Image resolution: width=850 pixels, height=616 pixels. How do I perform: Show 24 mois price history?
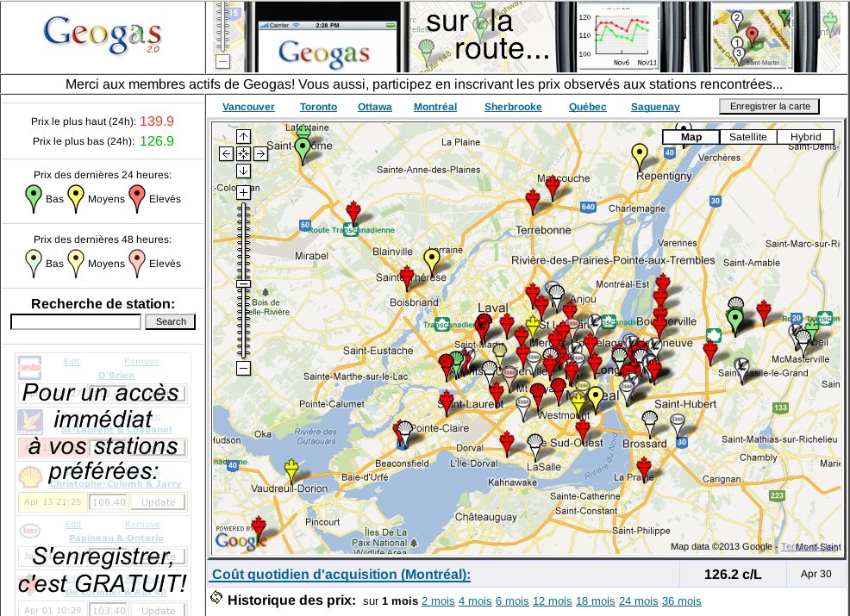pyautogui.click(x=639, y=600)
